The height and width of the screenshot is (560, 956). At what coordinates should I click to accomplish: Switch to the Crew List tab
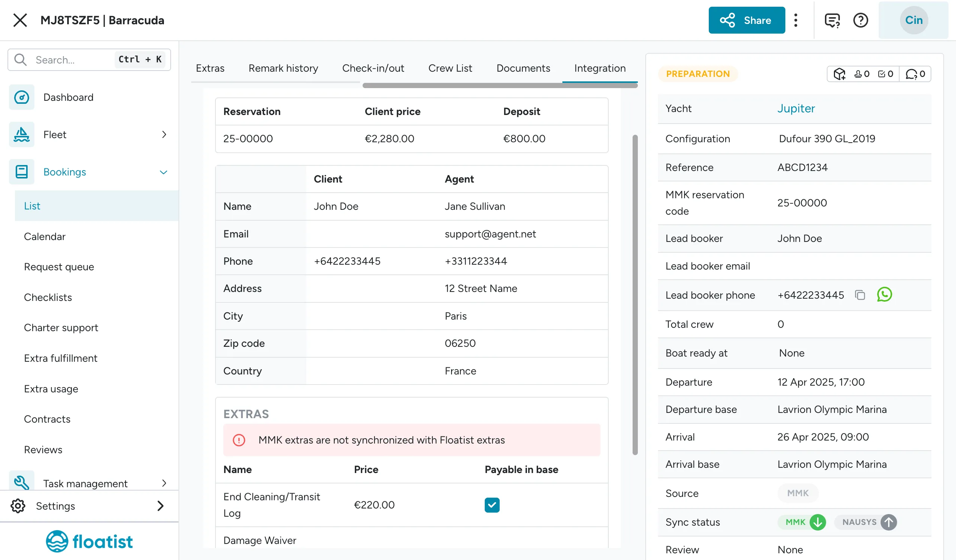point(450,68)
